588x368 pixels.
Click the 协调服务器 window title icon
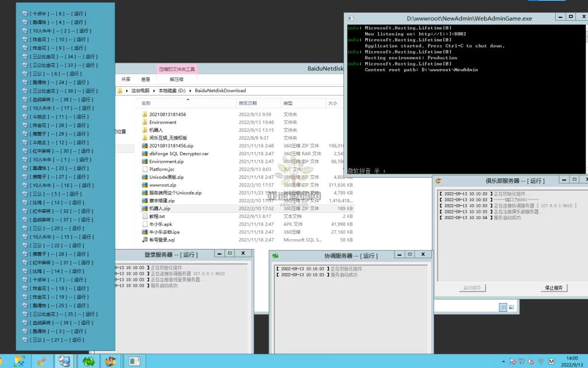click(276, 256)
